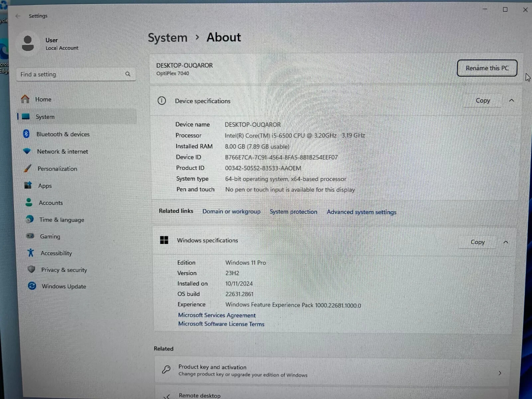
Task: Open Privacy & security settings
Action: pyautogui.click(x=80, y=269)
